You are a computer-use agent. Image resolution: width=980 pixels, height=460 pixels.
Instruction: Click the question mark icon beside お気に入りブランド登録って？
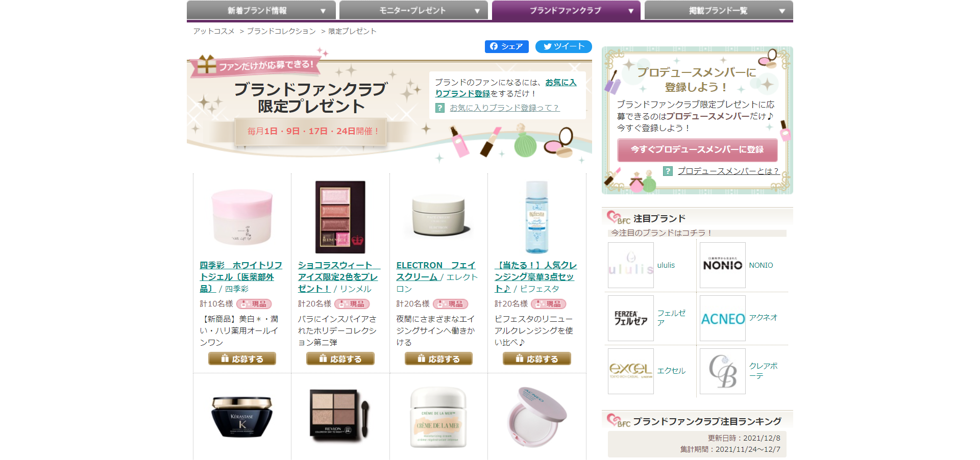tap(440, 108)
